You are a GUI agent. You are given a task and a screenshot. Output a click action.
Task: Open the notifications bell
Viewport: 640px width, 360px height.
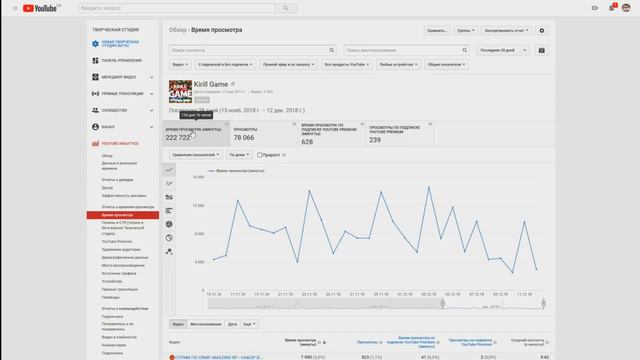click(x=612, y=7)
